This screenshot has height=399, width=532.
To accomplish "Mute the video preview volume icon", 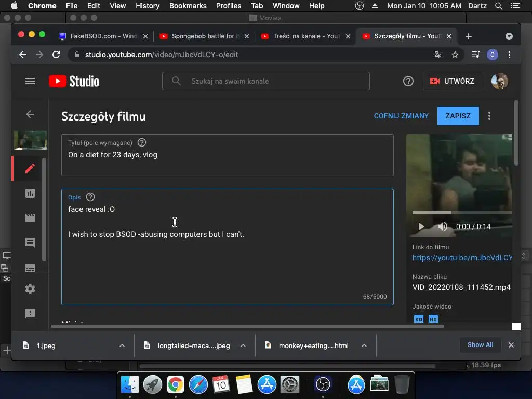I will click(x=442, y=227).
